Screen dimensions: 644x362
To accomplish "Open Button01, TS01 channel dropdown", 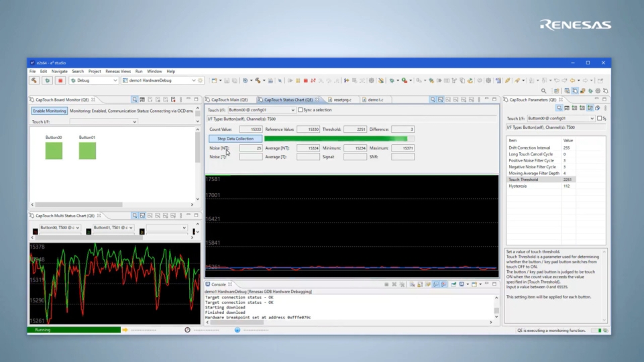I will [x=113, y=227].
